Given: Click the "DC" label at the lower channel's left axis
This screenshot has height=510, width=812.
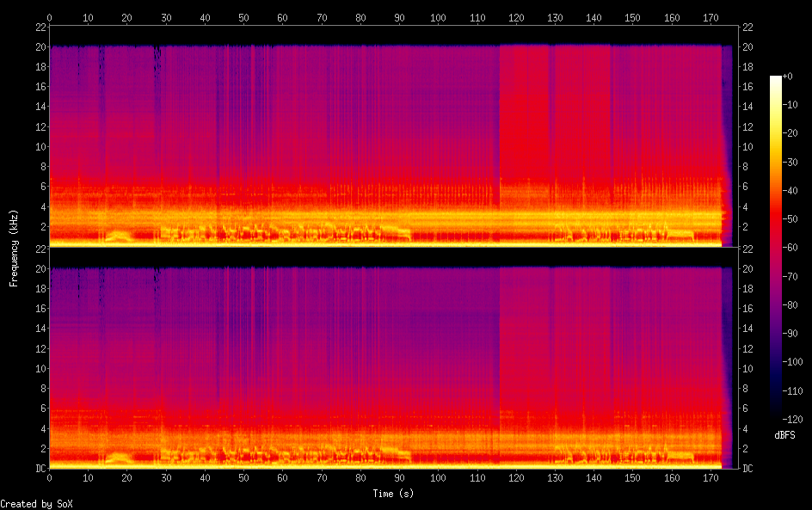Looking at the screenshot, I should [40, 468].
